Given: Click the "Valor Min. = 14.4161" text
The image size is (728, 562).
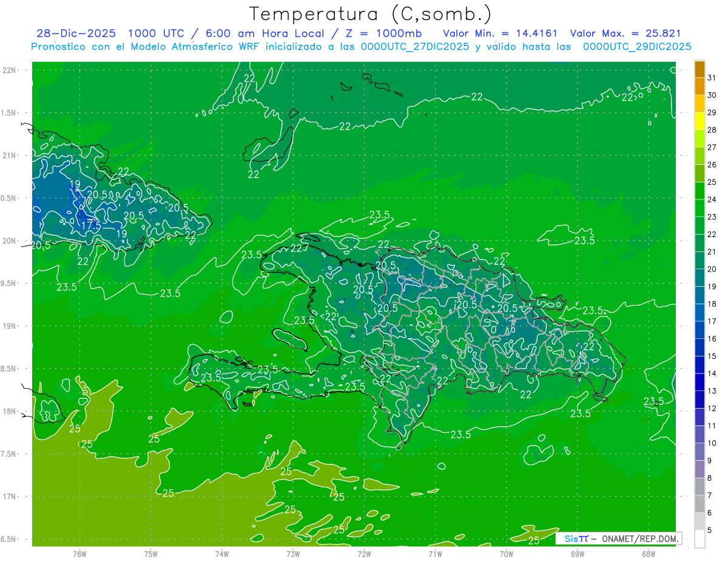Looking at the screenshot, I should [500, 33].
